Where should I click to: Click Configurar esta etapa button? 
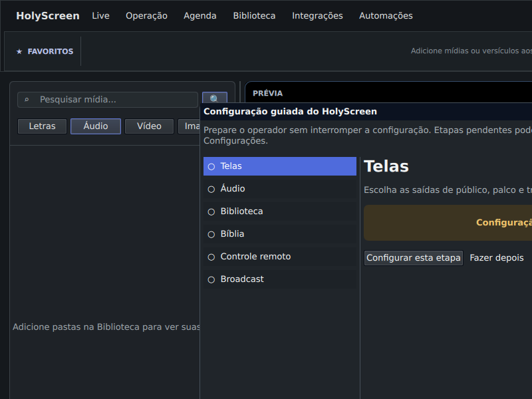click(414, 258)
